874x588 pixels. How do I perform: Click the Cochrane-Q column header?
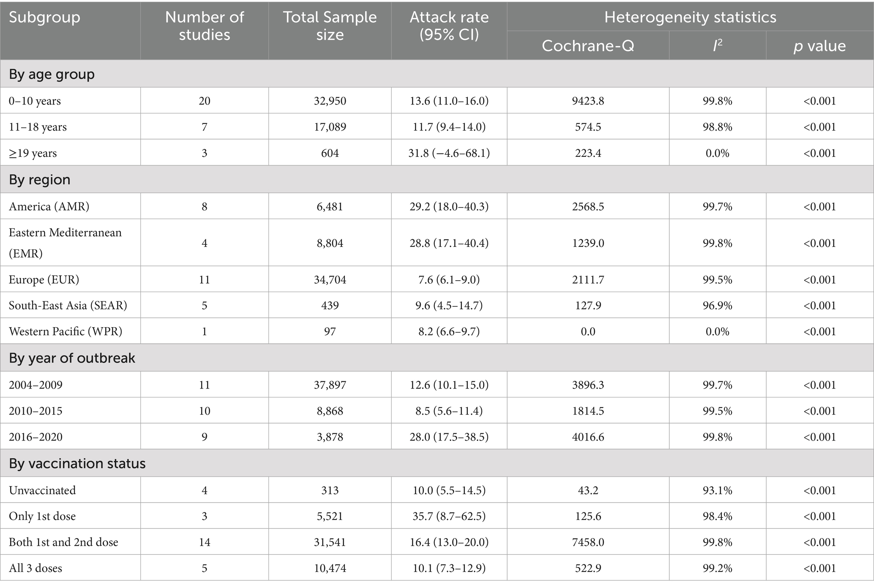(588, 46)
